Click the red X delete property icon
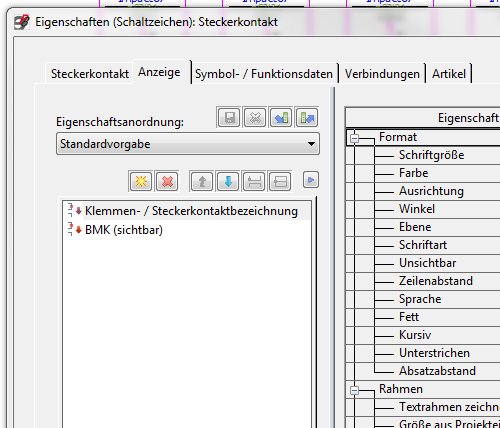Viewport: 500px width, 428px height. coord(167,181)
